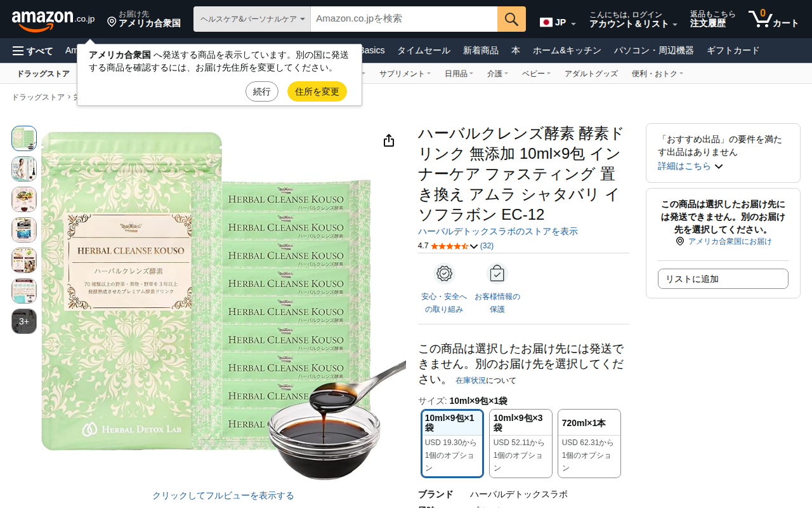This screenshot has width=812, height=508.
Task: Open 新着商品 in the nav bar
Action: (x=481, y=51)
